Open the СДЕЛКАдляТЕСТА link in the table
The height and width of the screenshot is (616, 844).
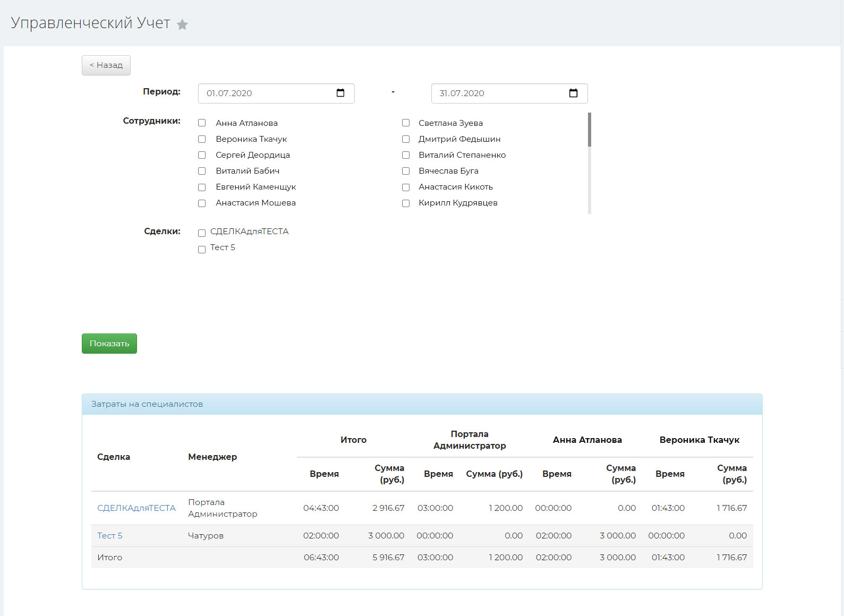point(136,508)
